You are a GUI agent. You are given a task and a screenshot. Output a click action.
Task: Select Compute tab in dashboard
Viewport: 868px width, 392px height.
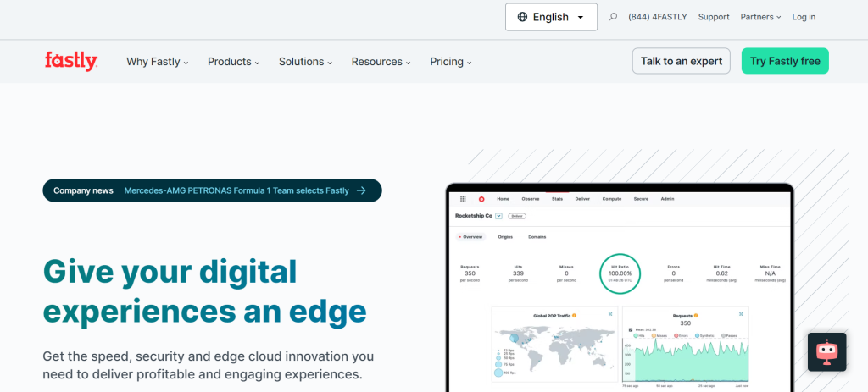click(612, 198)
